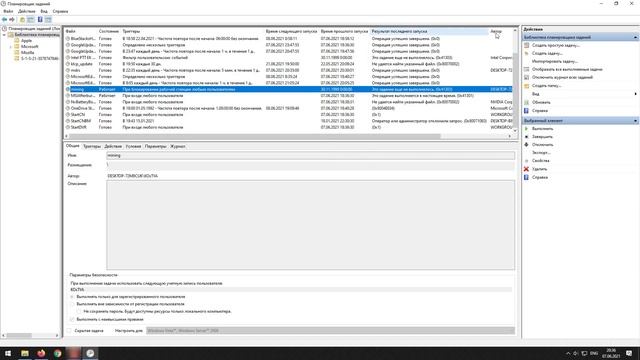Click the Отображать все выполняемые задачи icon
The image size is (640, 360).
coord(527,69)
